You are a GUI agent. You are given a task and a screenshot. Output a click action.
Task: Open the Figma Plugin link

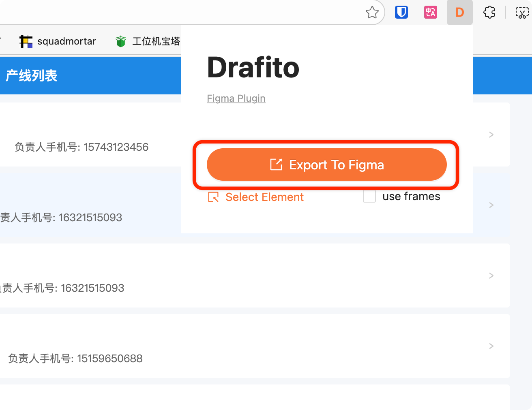pyautogui.click(x=236, y=98)
